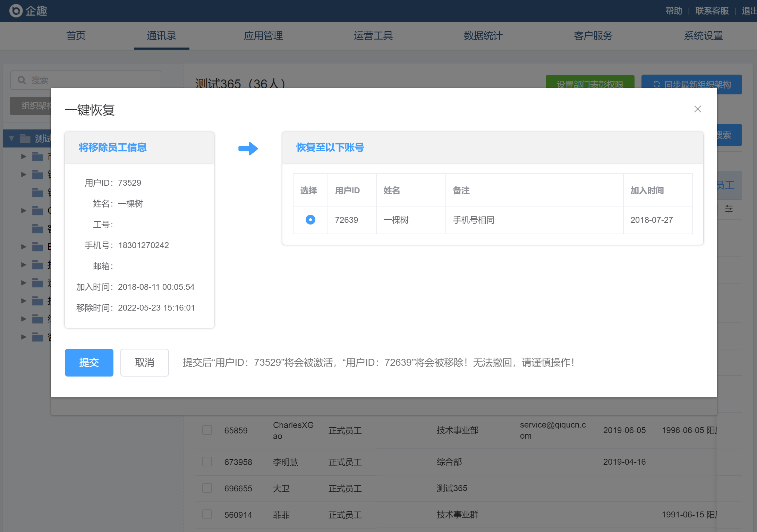
Task: Click the 用户ID column header
Action: 352,190
